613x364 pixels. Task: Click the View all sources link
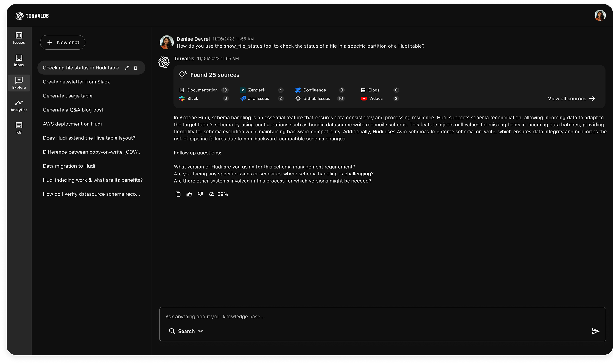pyautogui.click(x=571, y=99)
